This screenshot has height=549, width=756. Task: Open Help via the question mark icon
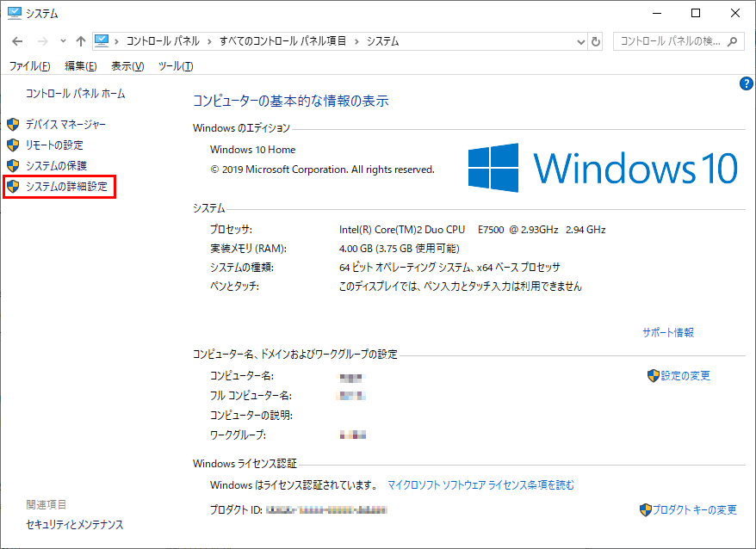point(745,83)
